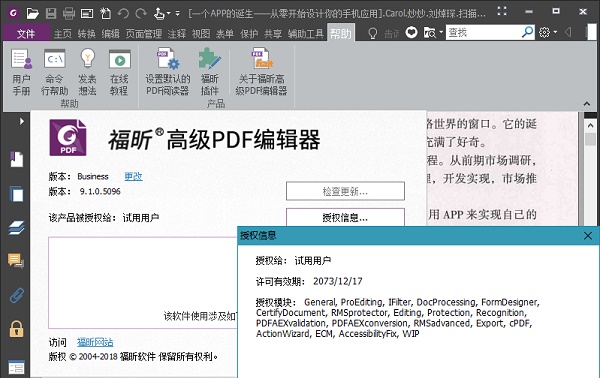Create a new blank document with the page icon
Image resolution: width=600 pixels, height=378 pixels.
point(105,14)
